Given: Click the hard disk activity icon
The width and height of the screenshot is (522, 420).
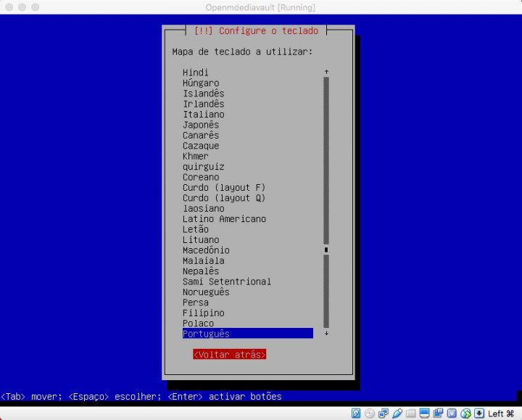Looking at the screenshot, I should 356,413.
